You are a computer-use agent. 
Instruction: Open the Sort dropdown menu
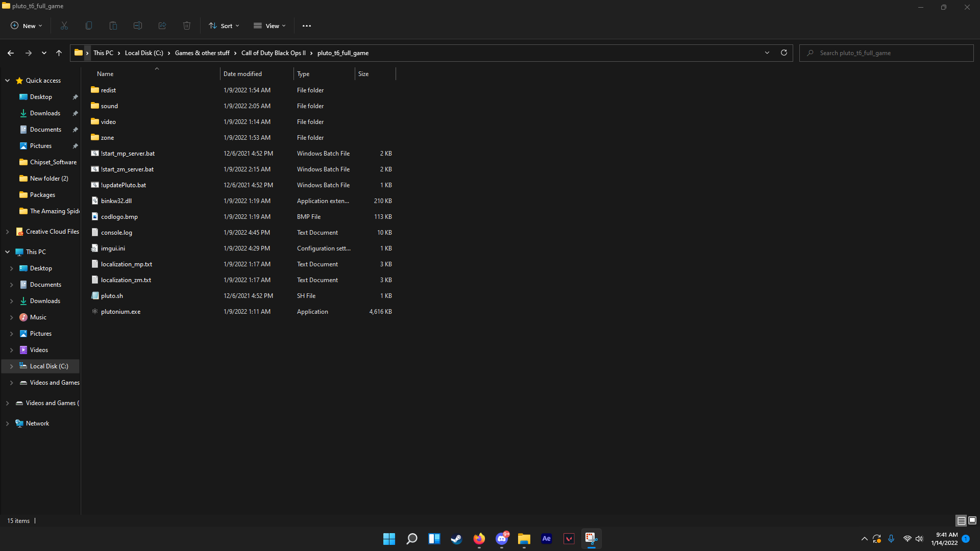pos(224,26)
